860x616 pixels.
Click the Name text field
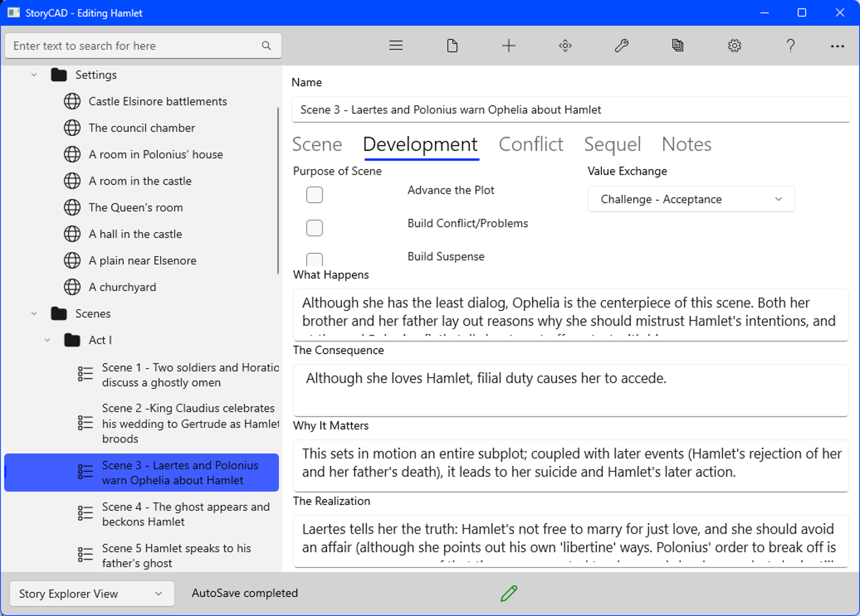[570, 110]
